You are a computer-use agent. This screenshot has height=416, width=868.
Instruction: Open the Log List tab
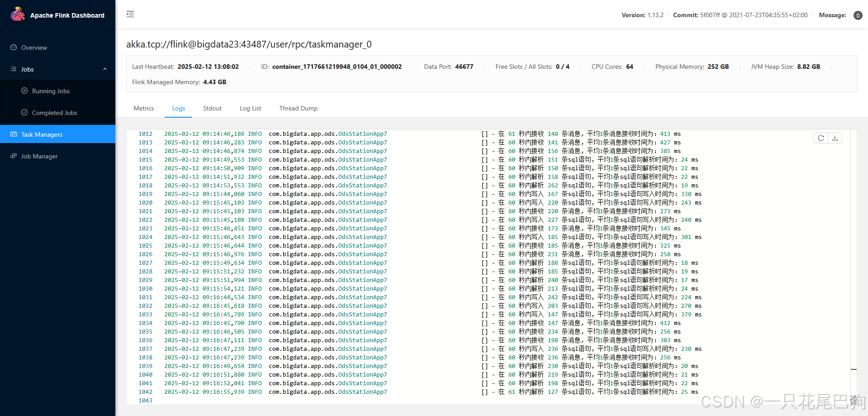[x=251, y=108]
